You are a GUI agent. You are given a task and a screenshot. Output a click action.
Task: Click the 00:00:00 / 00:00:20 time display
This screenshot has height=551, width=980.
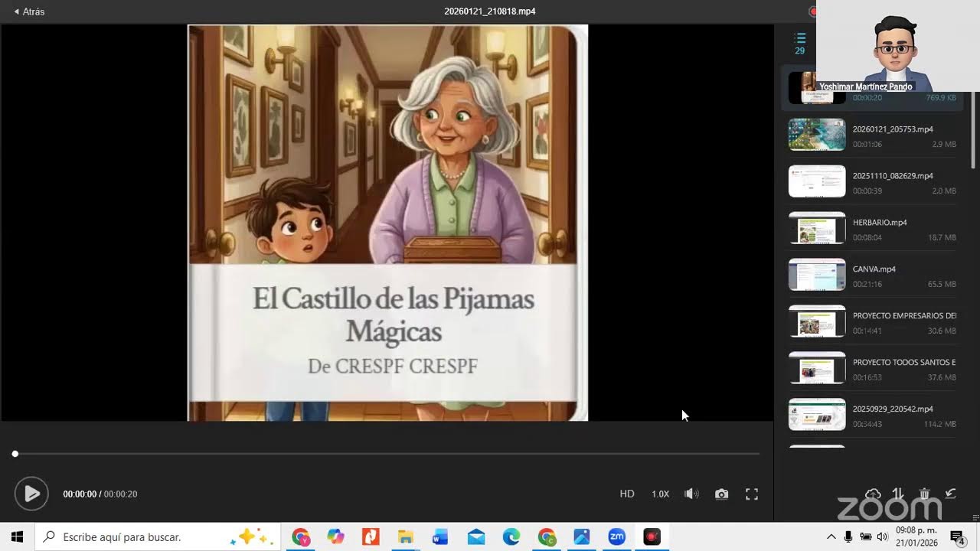(x=100, y=494)
